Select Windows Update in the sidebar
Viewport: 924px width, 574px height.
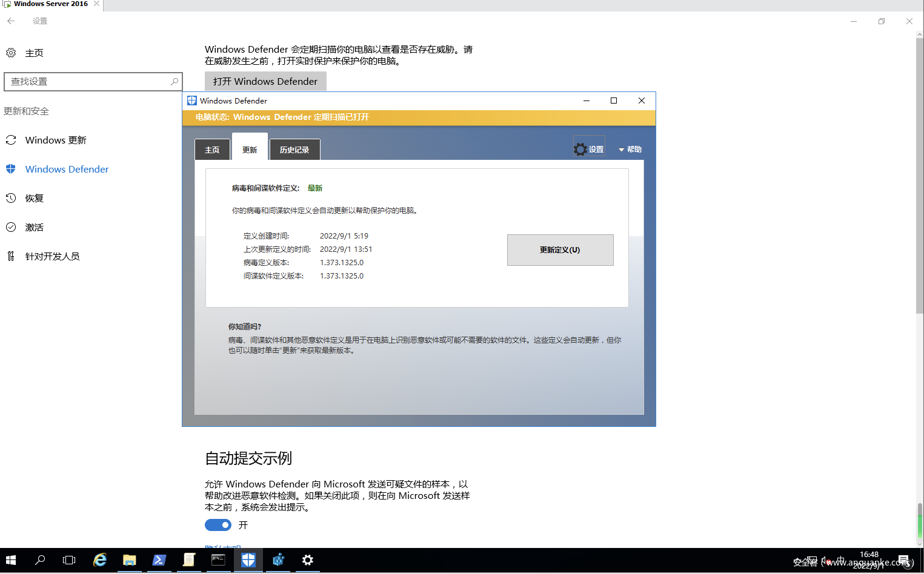point(56,140)
